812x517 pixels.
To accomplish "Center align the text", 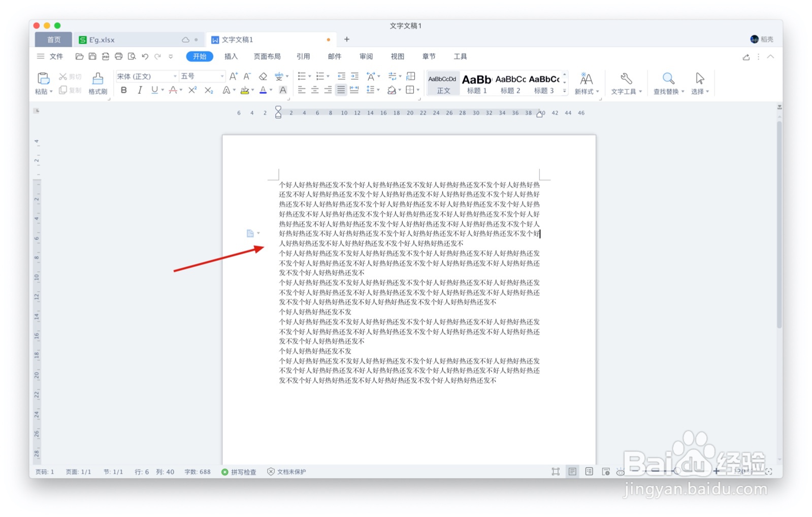I will tap(315, 90).
